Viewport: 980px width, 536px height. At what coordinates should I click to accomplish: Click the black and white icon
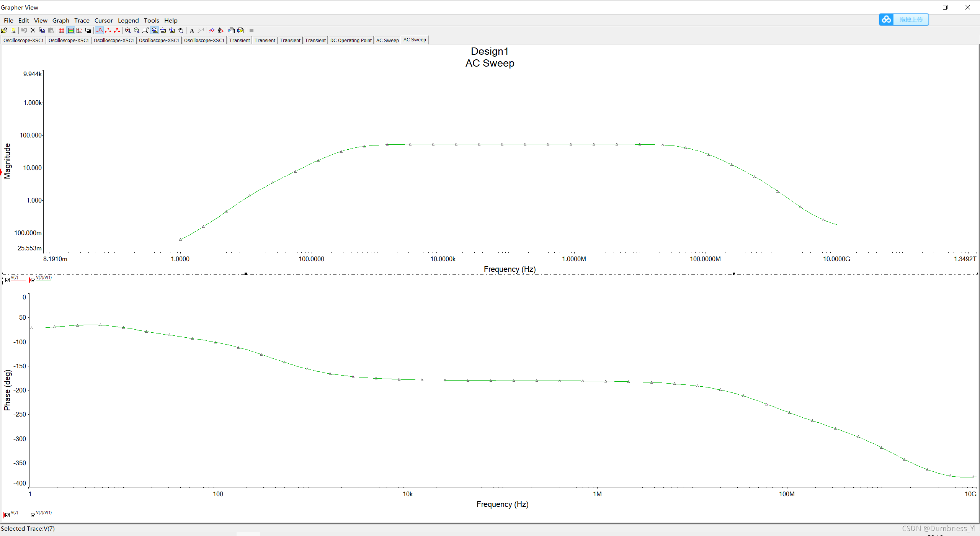[x=88, y=31]
